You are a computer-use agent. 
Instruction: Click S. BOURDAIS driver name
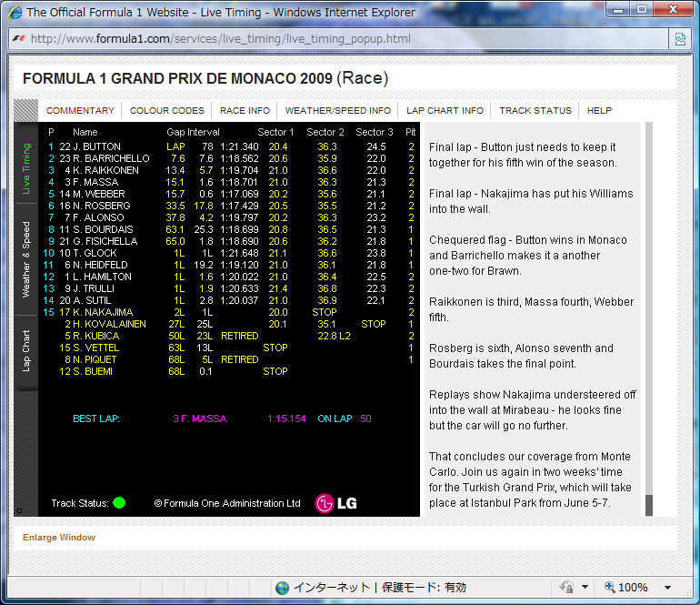pyautogui.click(x=103, y=229)
